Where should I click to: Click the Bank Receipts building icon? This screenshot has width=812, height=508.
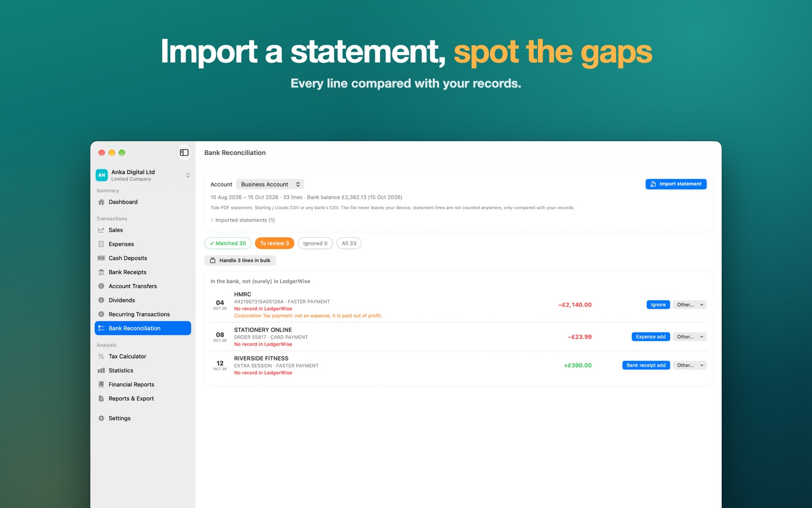[x=101, y=272]
